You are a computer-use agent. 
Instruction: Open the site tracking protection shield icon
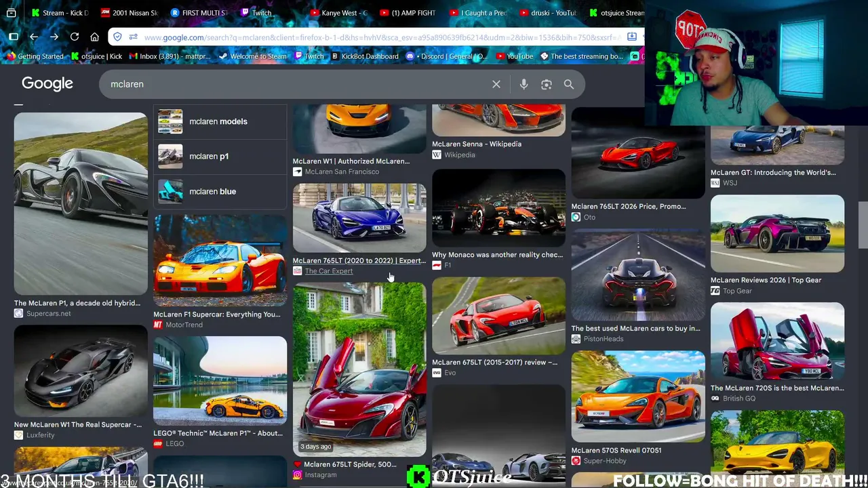(118, 37)
